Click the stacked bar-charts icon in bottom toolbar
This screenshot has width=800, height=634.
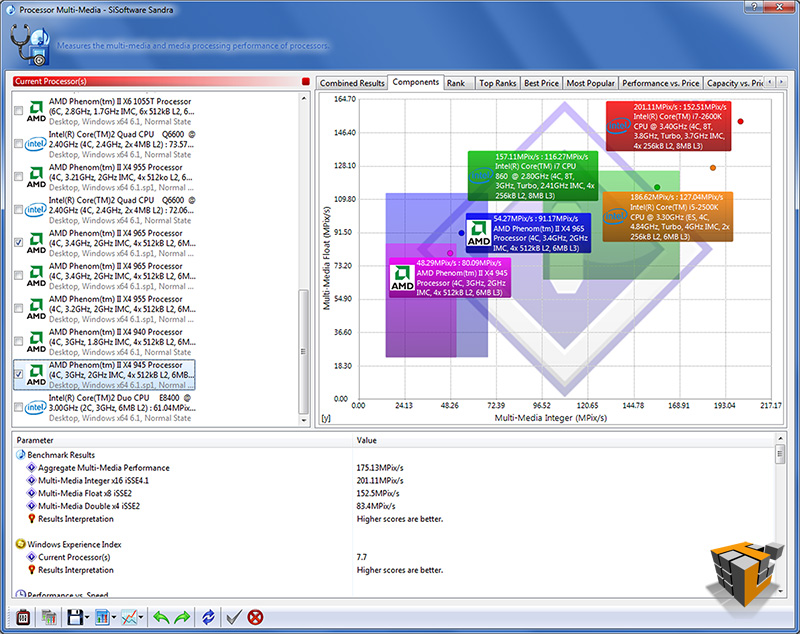pyautogui.click(x=48, y=617)
